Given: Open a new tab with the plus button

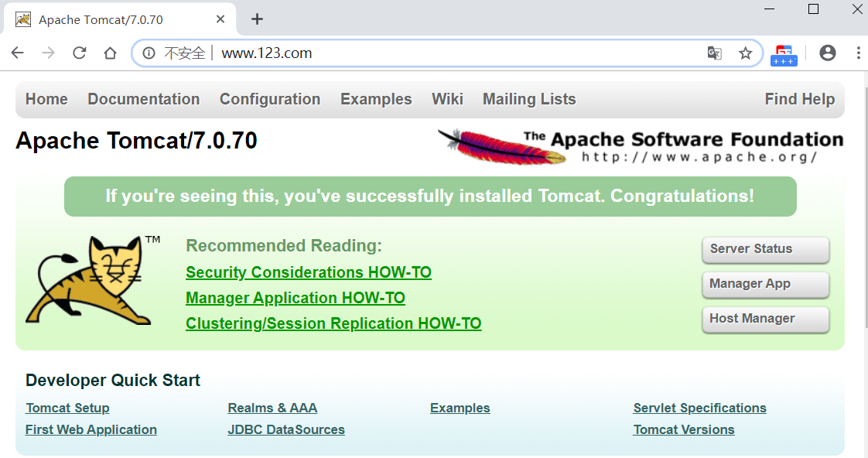Looking at the screenshot, I should tap(257, 19).
